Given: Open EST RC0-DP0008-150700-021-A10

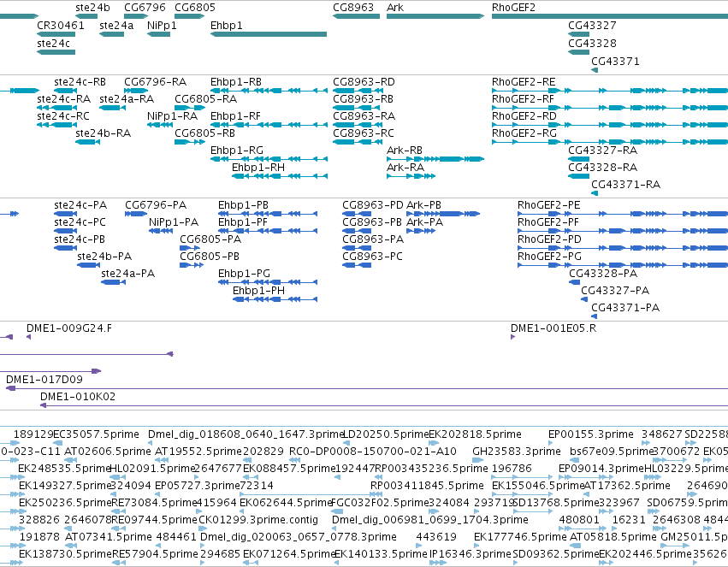Looking at the screenshot, I should [373, 452].
